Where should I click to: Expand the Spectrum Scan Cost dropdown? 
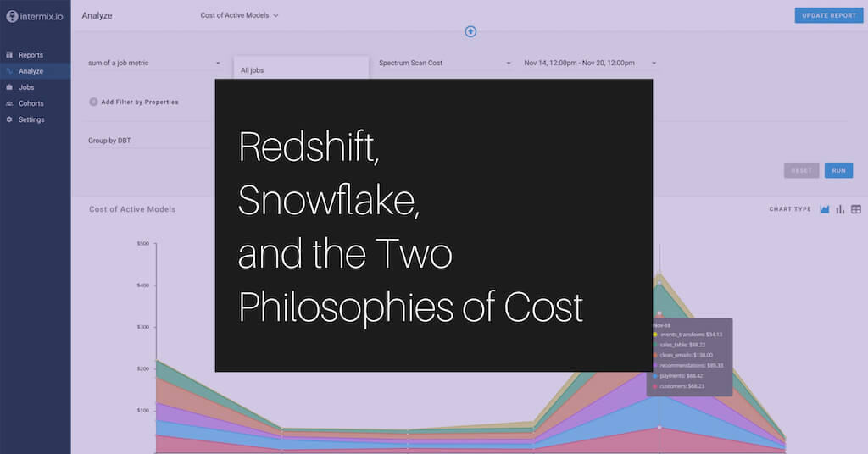click(x=509, y=64)
